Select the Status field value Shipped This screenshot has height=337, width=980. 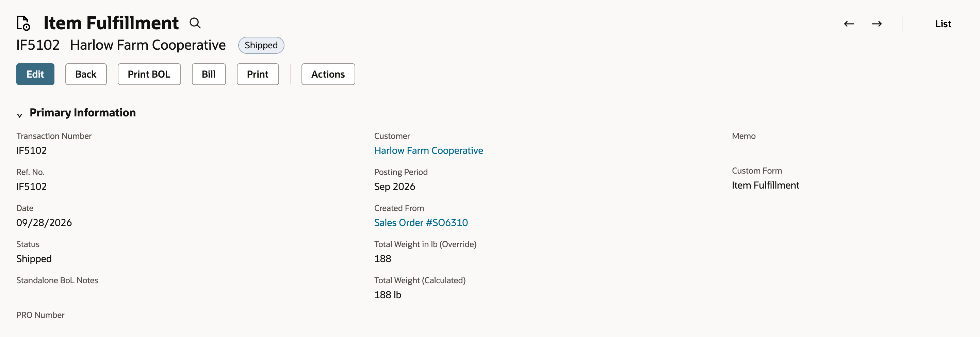[x=34, y=259]
